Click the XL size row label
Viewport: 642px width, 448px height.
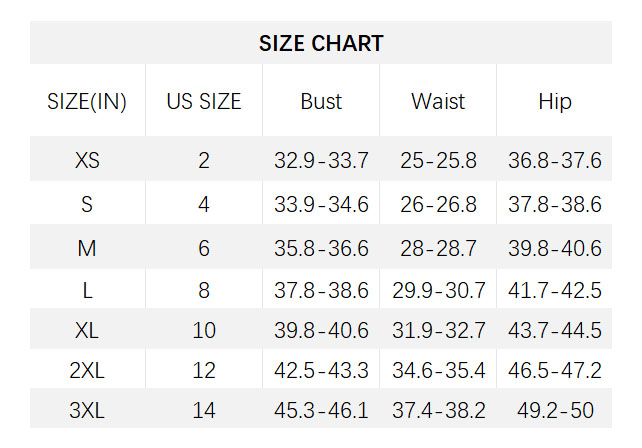(x=87, y=330)
